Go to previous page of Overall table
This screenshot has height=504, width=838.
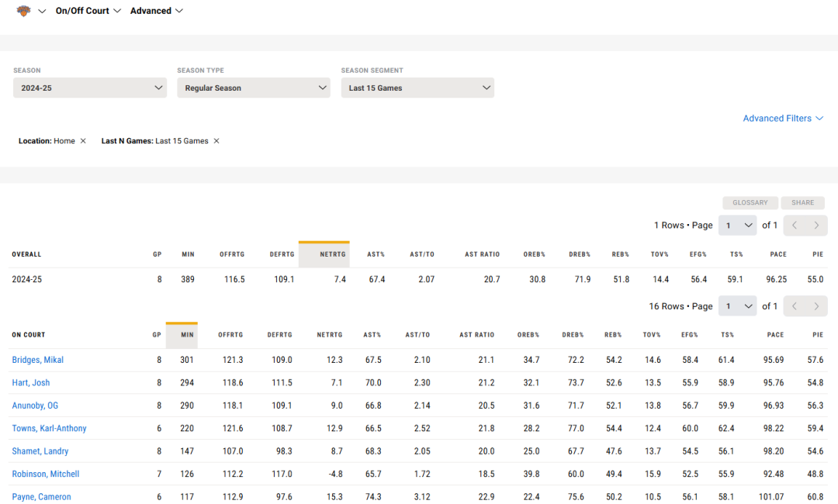point(795,226)
